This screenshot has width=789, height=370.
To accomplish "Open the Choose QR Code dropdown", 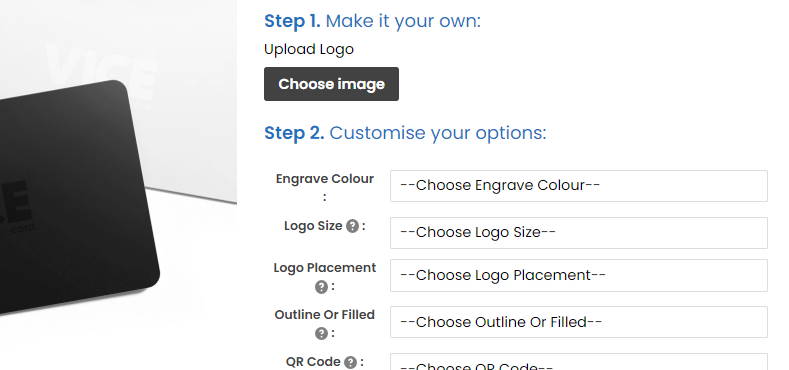I will tap(579, 361).
